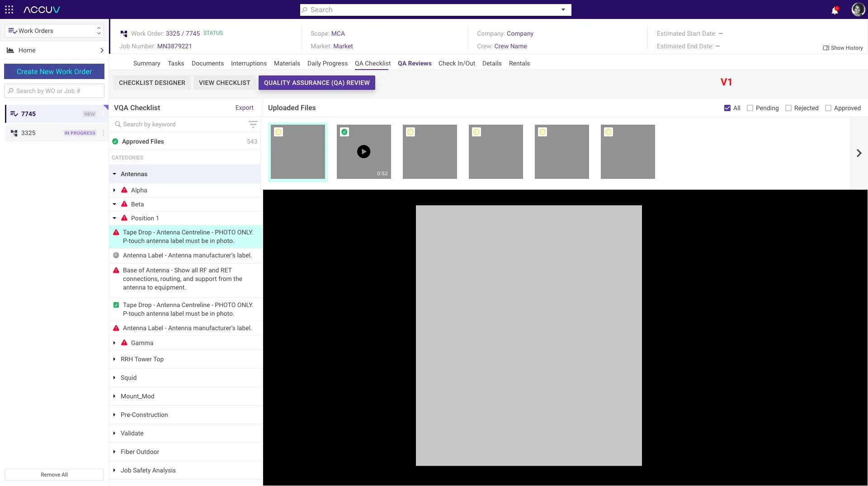The height and width of the screenshot is (486, 868).
Task: Check the Approved filter checkbox
Action: 828,108
